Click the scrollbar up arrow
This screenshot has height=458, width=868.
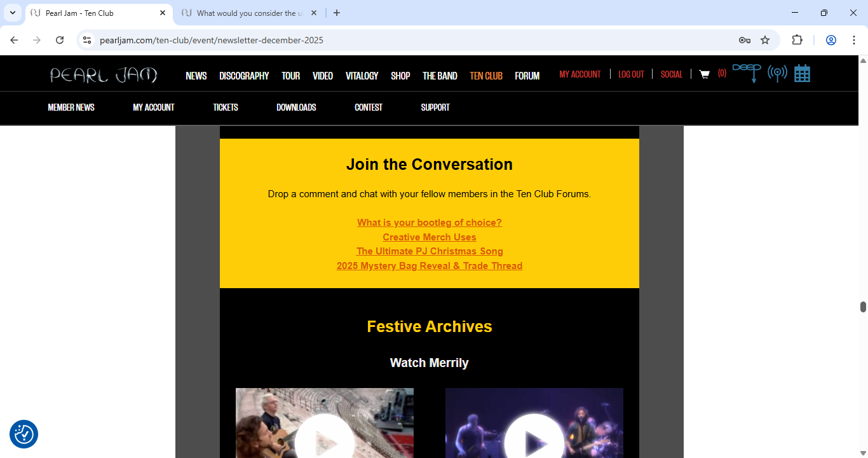click(863, 60)
